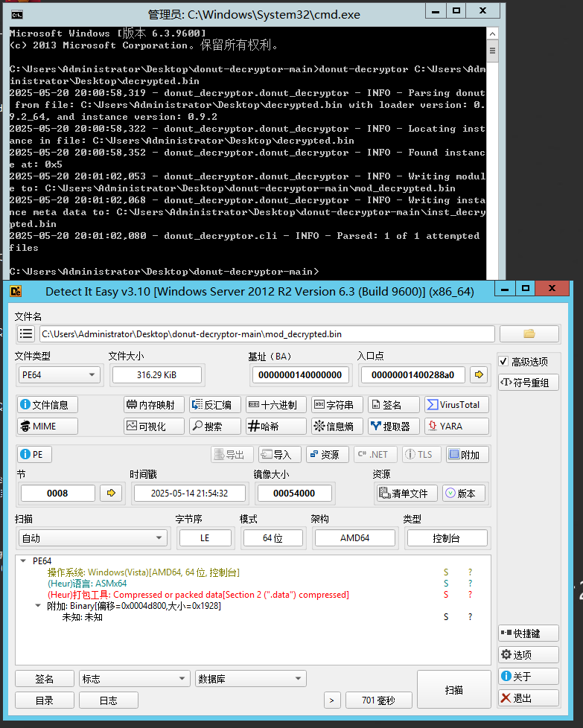Open 导入 imports view

tap(280, 455)
